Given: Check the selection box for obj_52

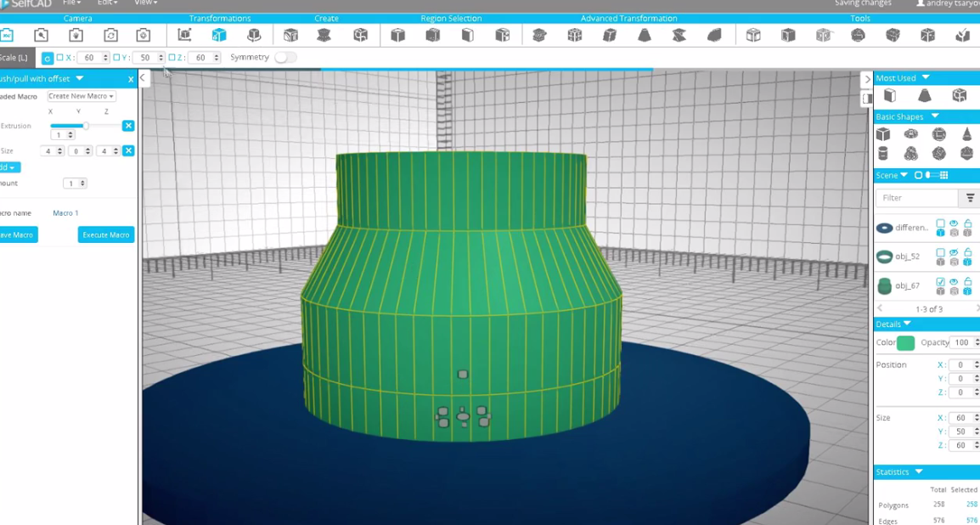Looking at the screenshot, I should click(940, 252).
